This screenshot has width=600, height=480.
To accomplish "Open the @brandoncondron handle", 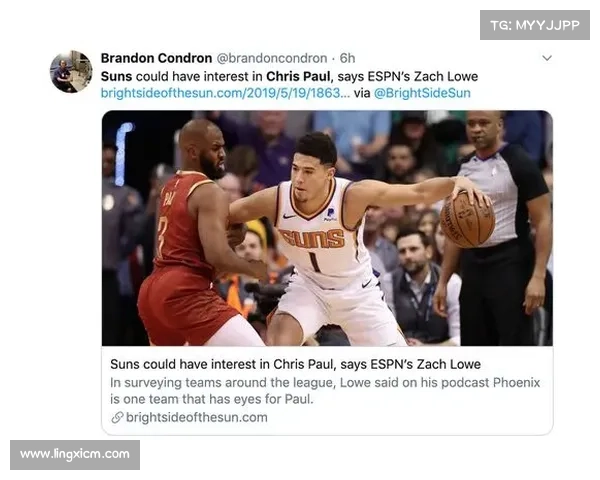I will [x=272, y=58].
